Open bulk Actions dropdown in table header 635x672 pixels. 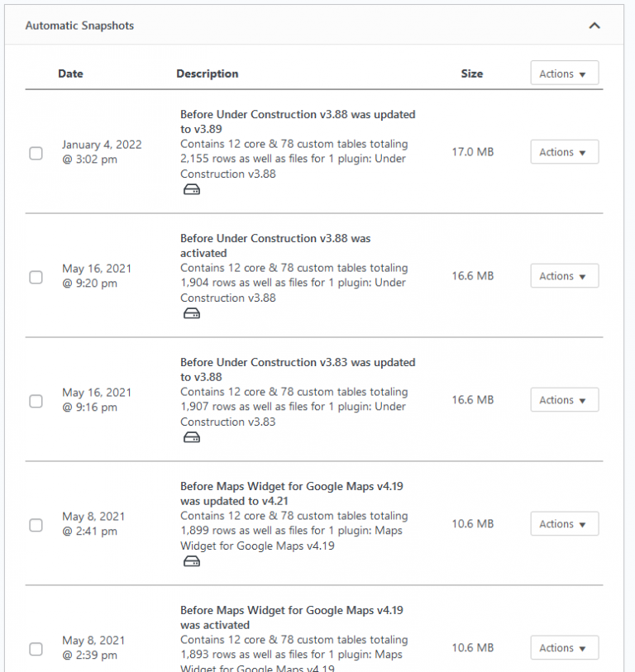(x=564, y=73)
